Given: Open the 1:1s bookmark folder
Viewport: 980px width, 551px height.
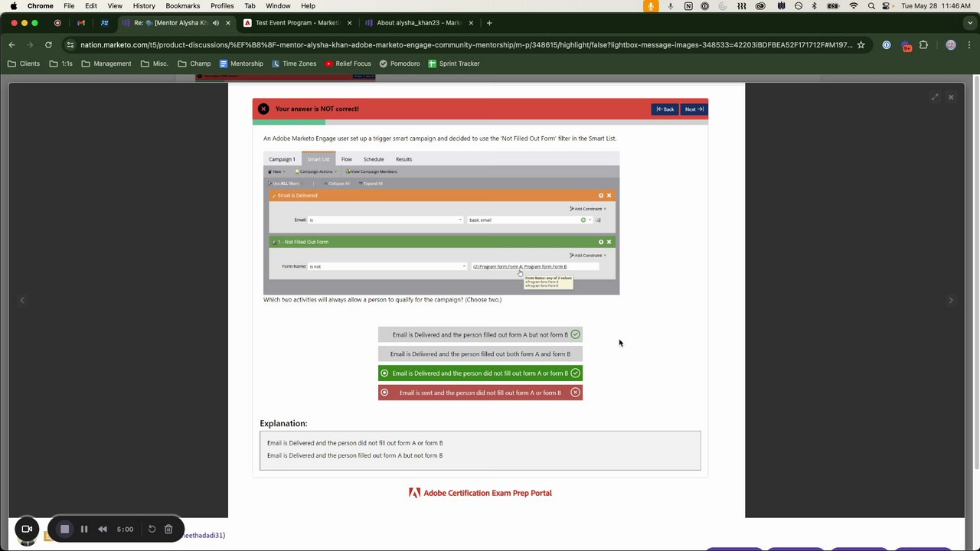Looking at the screenshot, I should pyautogui.click(x=60, y=64).
